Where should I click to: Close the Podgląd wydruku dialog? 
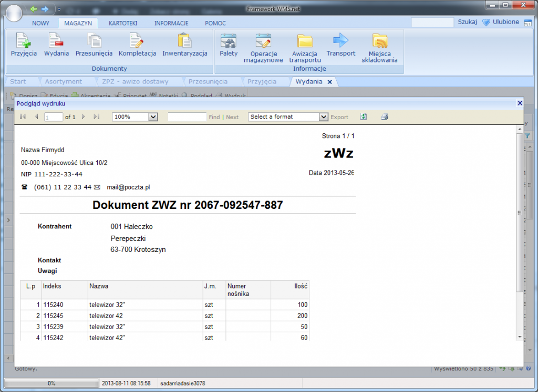point(520,103)
